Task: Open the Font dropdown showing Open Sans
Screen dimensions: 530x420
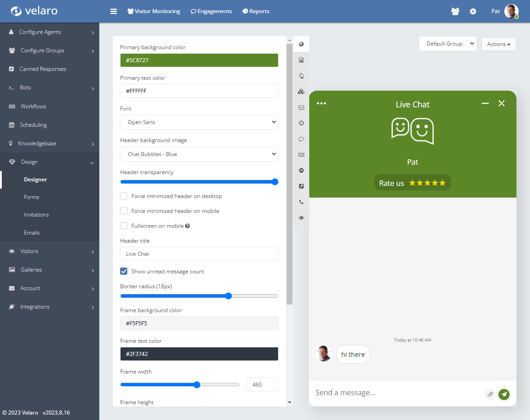Action: (x=199, y=122)
